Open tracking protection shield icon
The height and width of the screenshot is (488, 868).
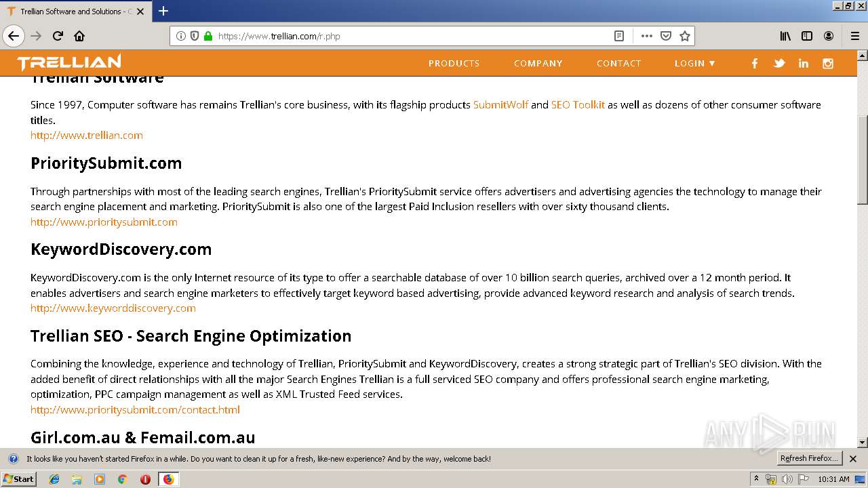(195, 36)
